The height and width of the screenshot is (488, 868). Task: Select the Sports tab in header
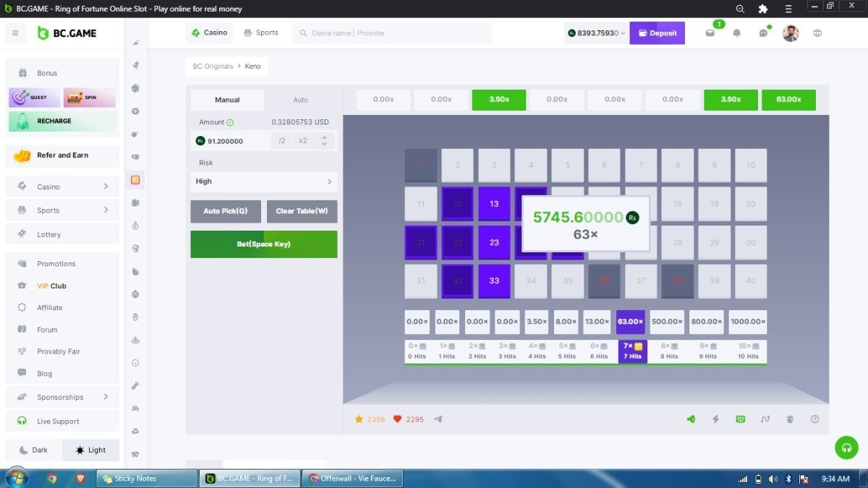[x=261, y=33]
